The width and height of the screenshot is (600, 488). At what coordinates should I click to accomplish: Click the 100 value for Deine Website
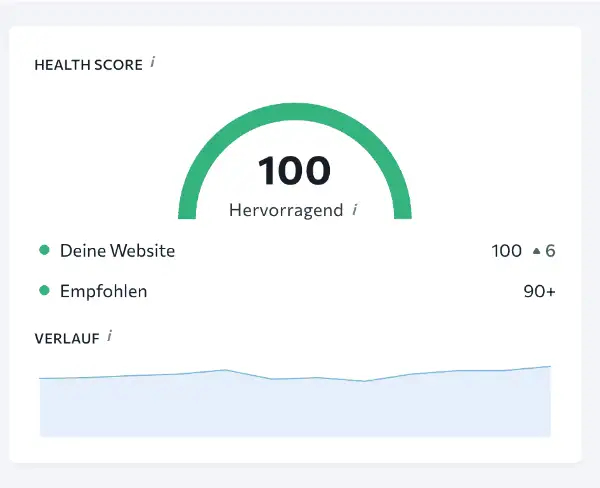click(x=506, y=251)
